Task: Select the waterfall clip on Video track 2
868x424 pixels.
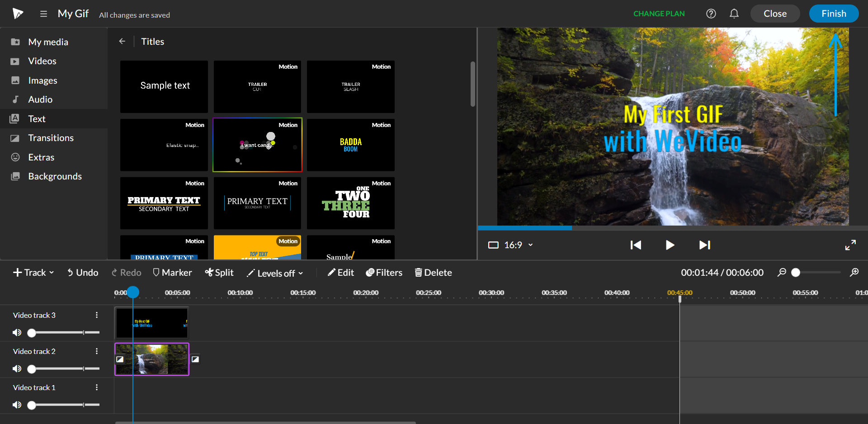Action: (152, 359)
